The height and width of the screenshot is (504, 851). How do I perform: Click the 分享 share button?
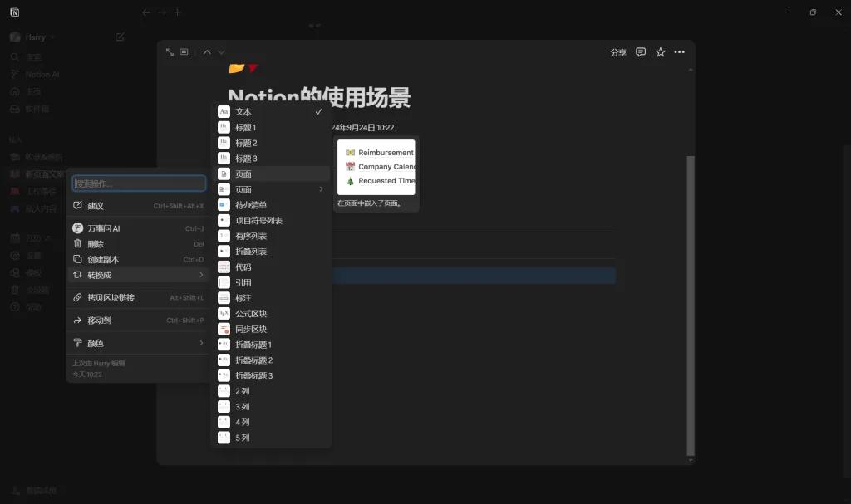[x=618, y=52]
